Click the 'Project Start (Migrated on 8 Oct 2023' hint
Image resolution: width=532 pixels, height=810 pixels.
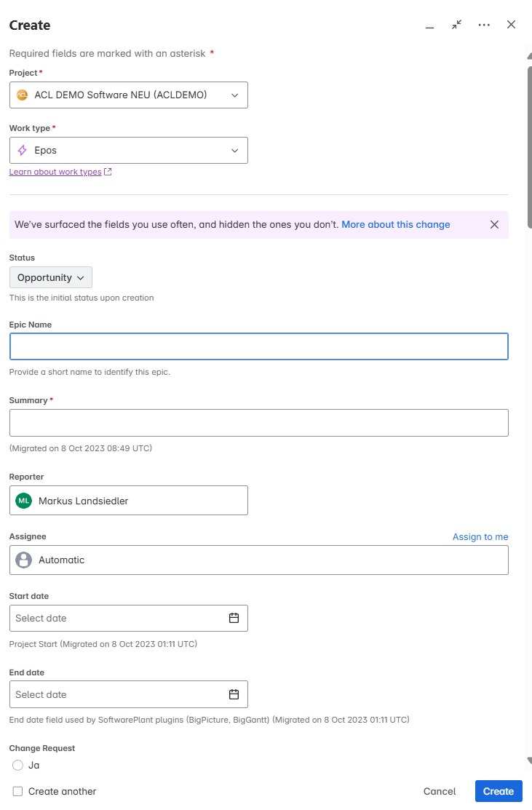click(x=103, y=644)
